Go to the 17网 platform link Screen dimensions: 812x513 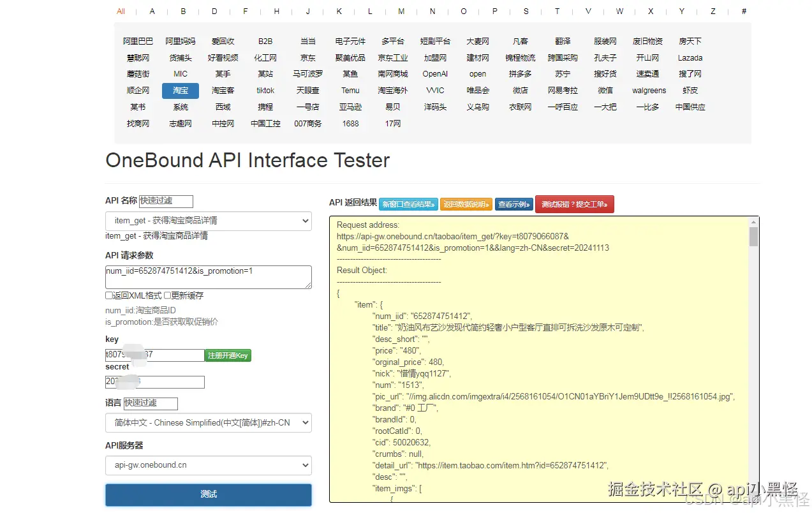tap(392, 124)
